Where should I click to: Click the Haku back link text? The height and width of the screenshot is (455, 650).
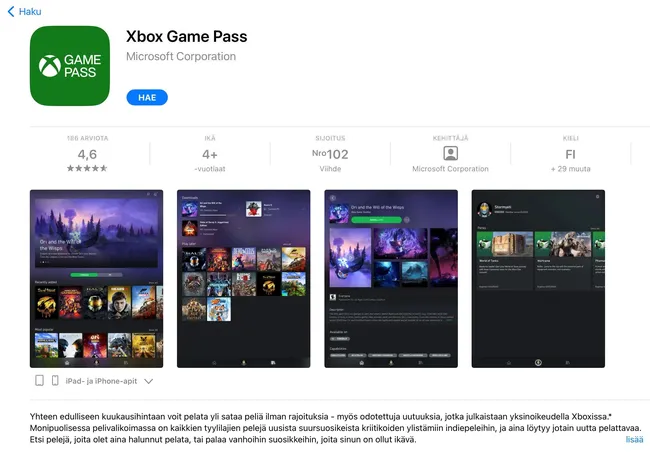(x=30, y=12)
